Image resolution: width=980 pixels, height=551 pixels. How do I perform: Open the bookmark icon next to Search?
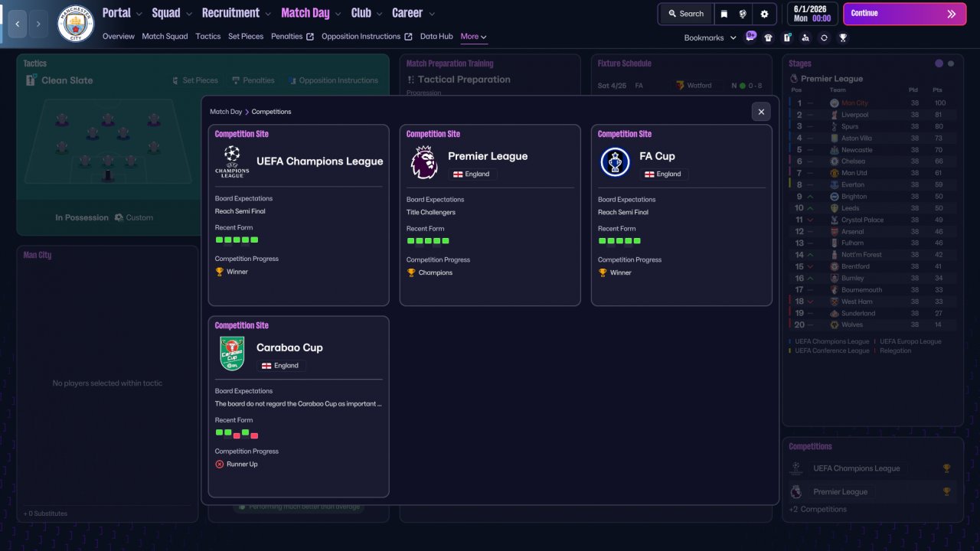[724, 14]
